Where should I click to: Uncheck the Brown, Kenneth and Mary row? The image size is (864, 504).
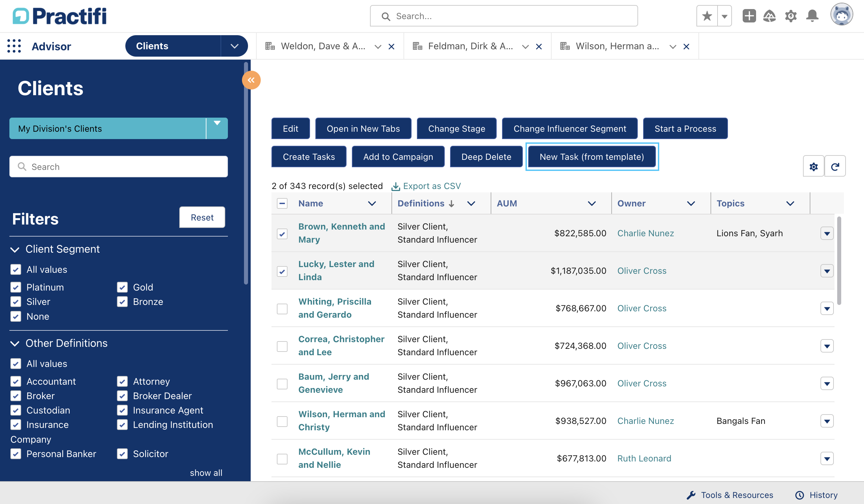pos(282,234)
